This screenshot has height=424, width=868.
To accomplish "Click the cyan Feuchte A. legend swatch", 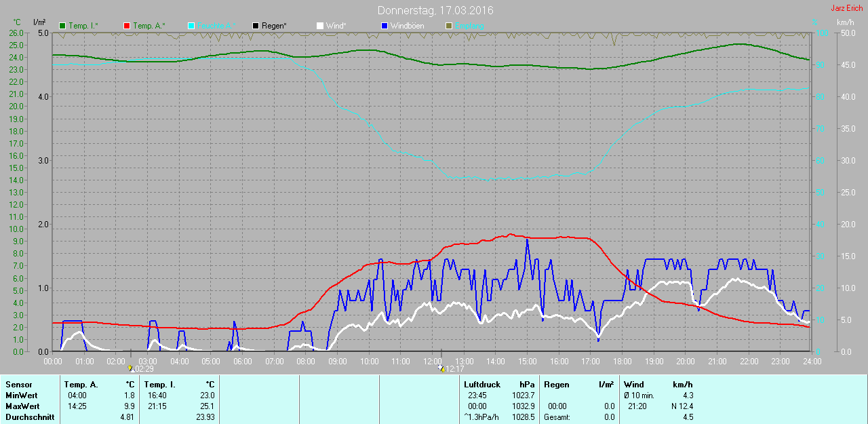I will pos(191,26).
